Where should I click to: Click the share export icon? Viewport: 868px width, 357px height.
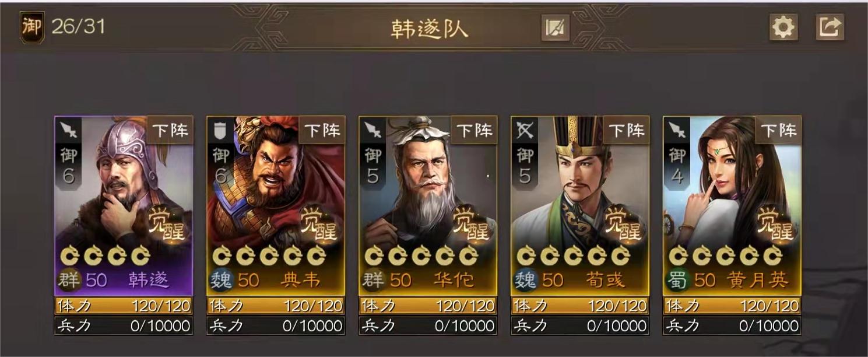(x=830, y=27)
